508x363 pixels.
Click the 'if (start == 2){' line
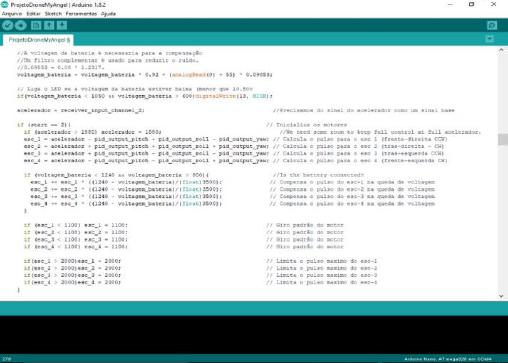[x=44, y=125]
